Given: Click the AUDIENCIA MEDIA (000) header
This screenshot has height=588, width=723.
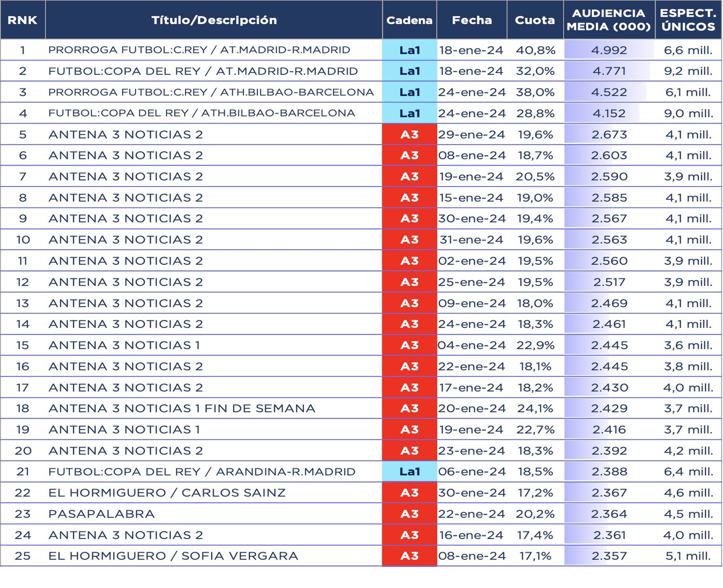Looking at the screenshot, I should point(609,20).
